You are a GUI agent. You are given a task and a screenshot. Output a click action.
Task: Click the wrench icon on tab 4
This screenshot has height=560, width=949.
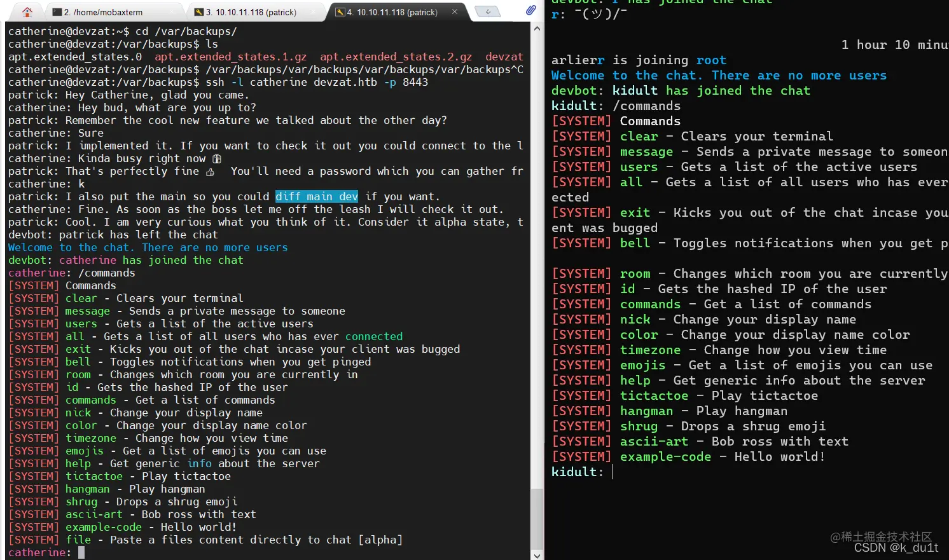(340, 12)
